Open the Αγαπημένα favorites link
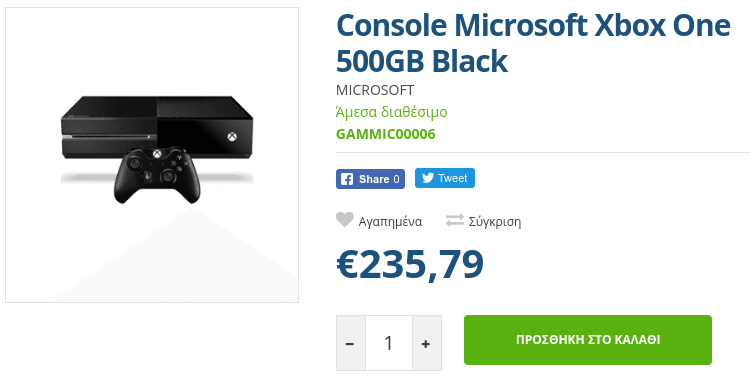This screenshot has width=750, height=378. 390,222
